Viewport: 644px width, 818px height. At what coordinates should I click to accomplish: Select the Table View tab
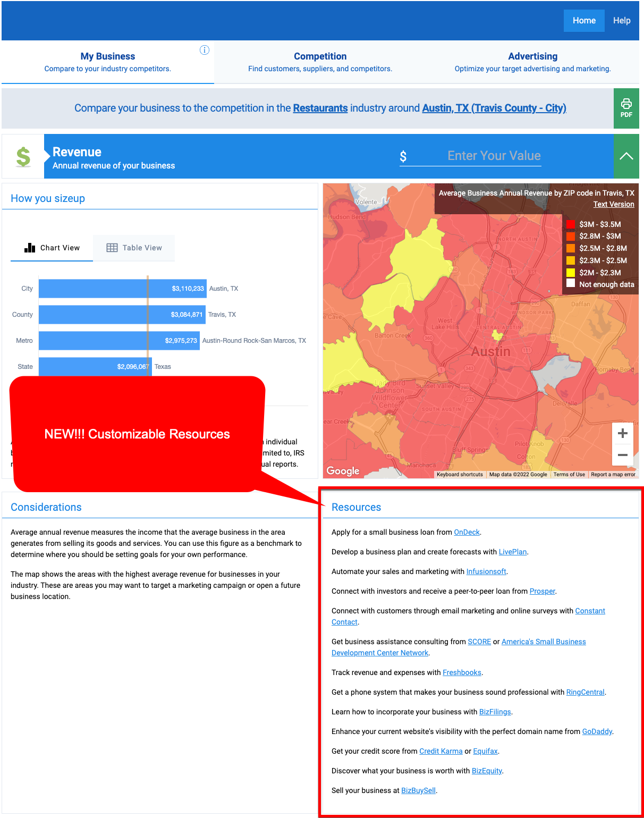[x=134, y=248]
